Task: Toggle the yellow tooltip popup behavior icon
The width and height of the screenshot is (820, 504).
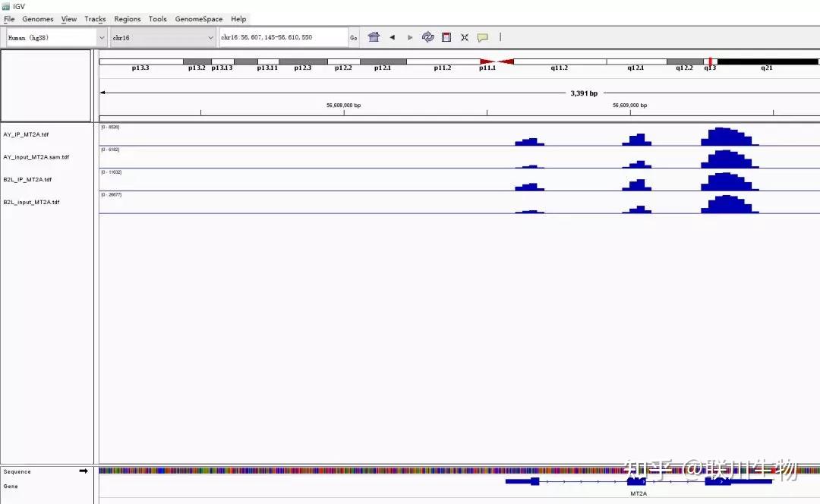Action: point(483,36)
